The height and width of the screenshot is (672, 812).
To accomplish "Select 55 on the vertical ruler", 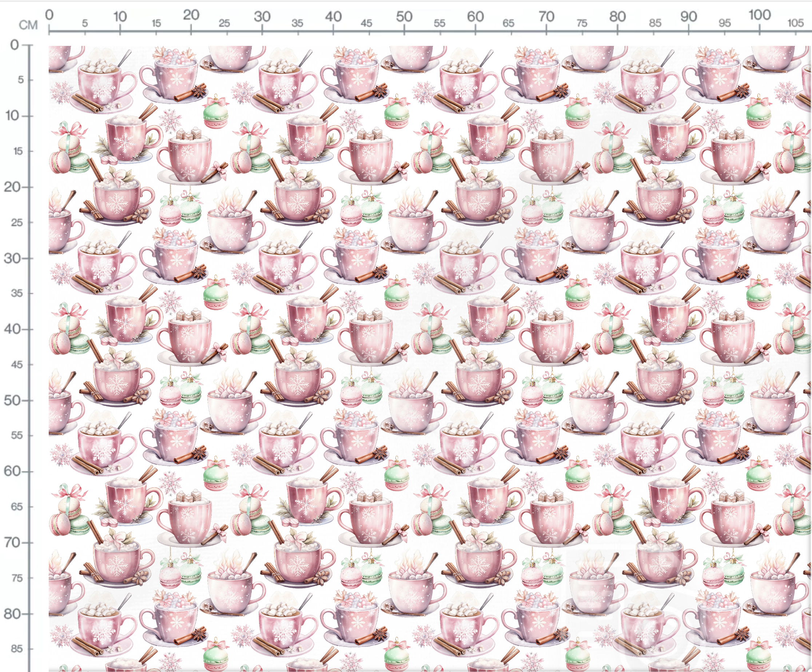I will (17, 436).
